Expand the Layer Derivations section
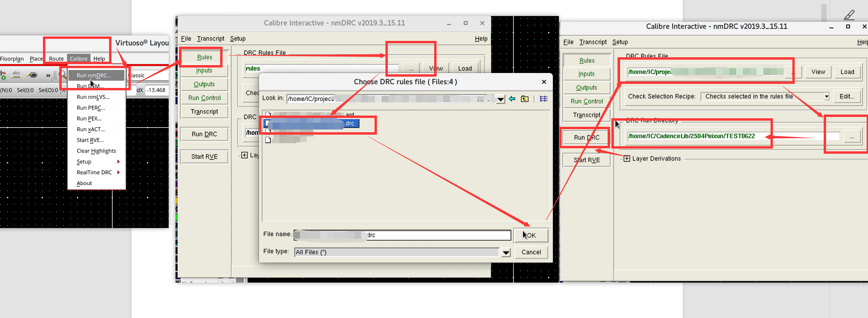This screenshot has height=318, width=868. tap(627, 158)
